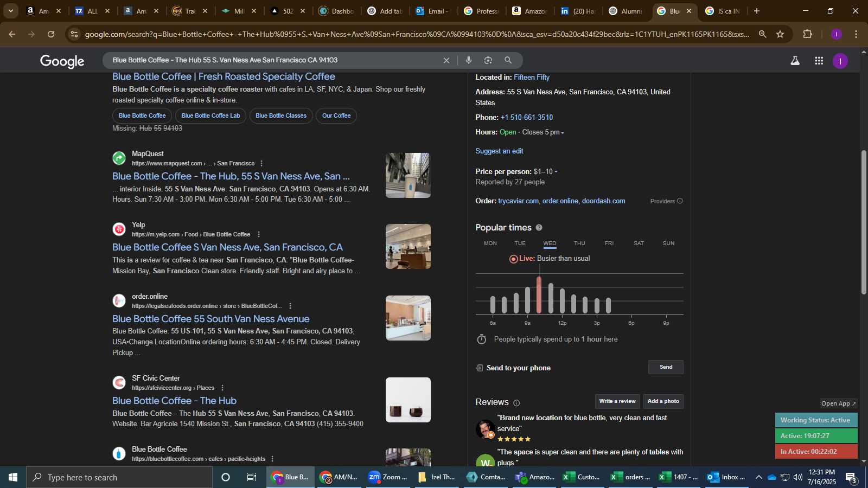868x488 pixels.
Task: Select the MON popular times tab
Action: point(490,243)
